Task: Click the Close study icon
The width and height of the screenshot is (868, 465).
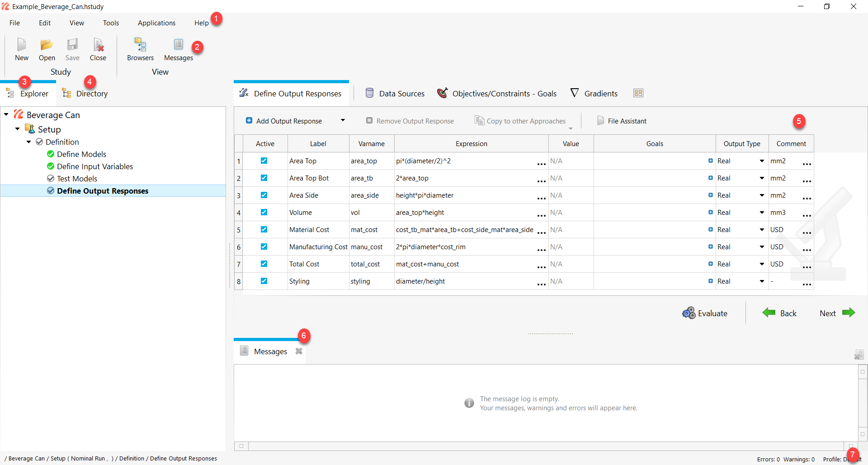Action: (x=98, y=45)
